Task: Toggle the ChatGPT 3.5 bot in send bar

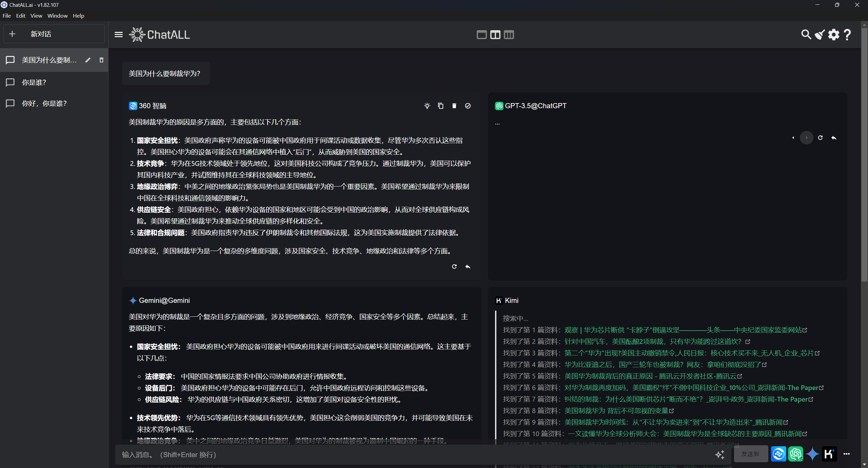Action: [x=795, y=454]
